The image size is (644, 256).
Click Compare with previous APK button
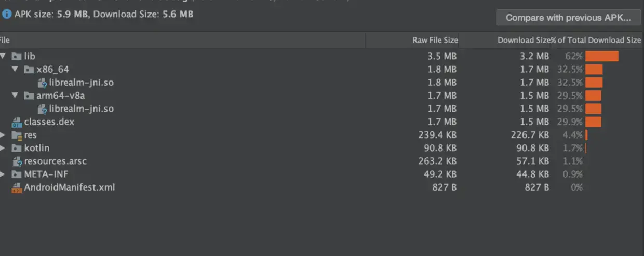[x=569, y=18]
